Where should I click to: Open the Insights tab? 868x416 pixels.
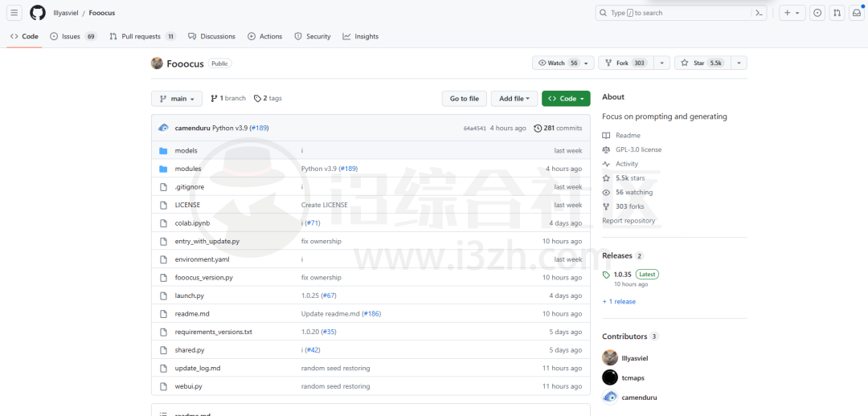pyautogui.click(x=360, y=36)
